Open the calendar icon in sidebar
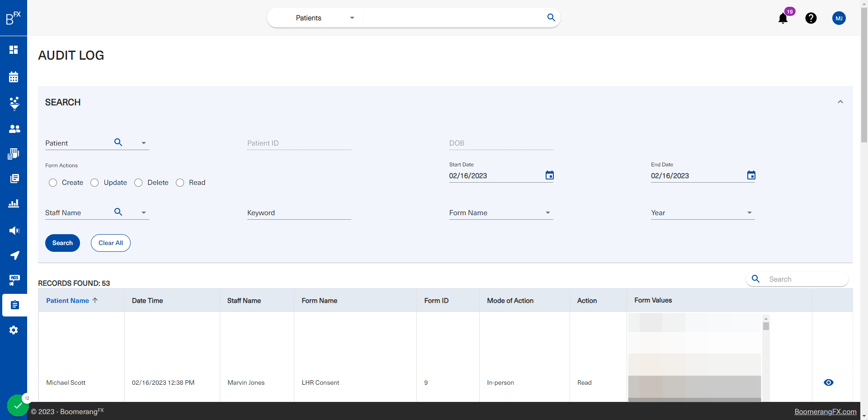This screenshot has width=868, height=420. [x=14, y=77]
